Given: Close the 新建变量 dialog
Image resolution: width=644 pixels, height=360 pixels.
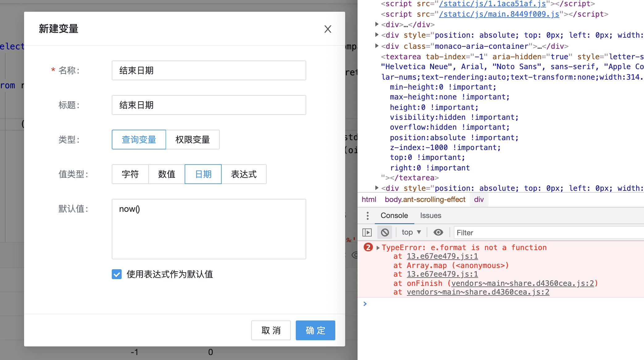Looking at the screenshot, I should tap(328, 29).
